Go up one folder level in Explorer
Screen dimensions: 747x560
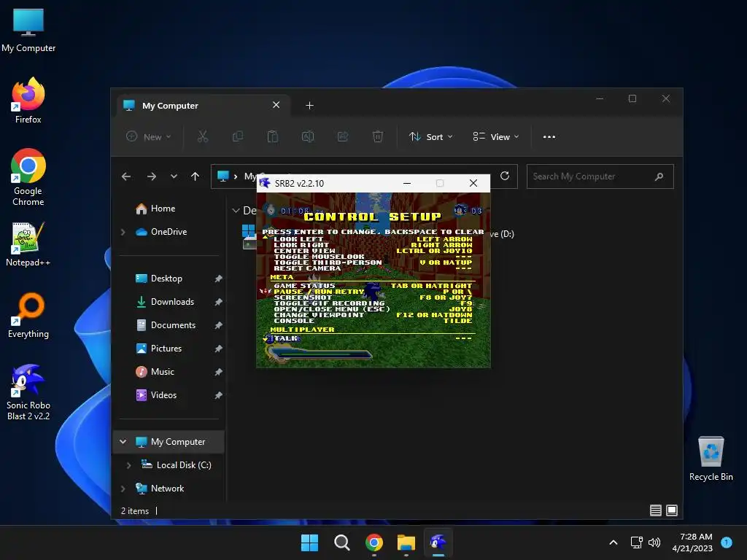(x=195, y=176)
